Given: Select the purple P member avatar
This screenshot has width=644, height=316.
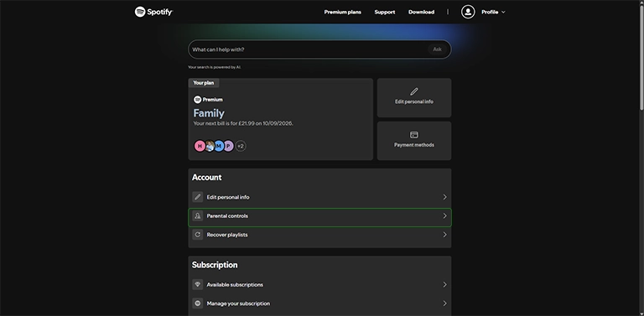Looking at the screenshot, I should [x=228, y=146].
